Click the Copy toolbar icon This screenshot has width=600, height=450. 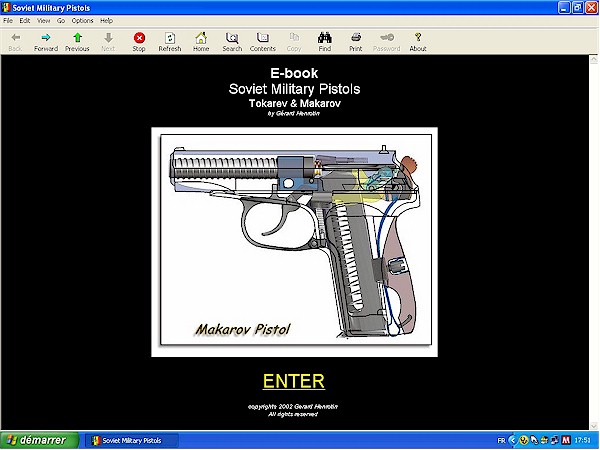coord(294,41)
